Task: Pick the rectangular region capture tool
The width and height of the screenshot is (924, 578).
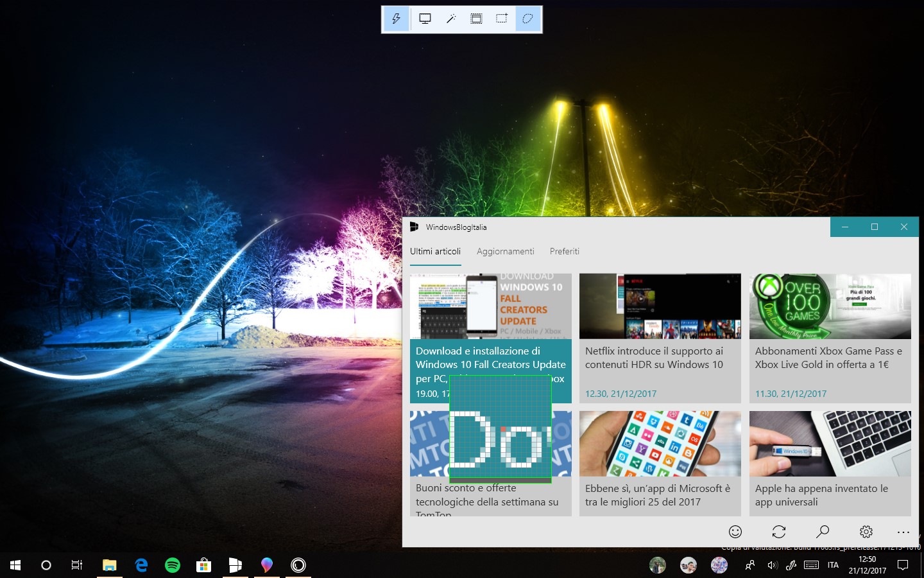Action: 502,19
